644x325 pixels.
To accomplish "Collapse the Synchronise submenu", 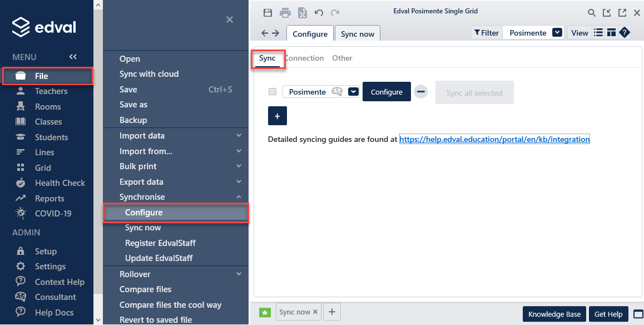I will (x=239, y=197).
